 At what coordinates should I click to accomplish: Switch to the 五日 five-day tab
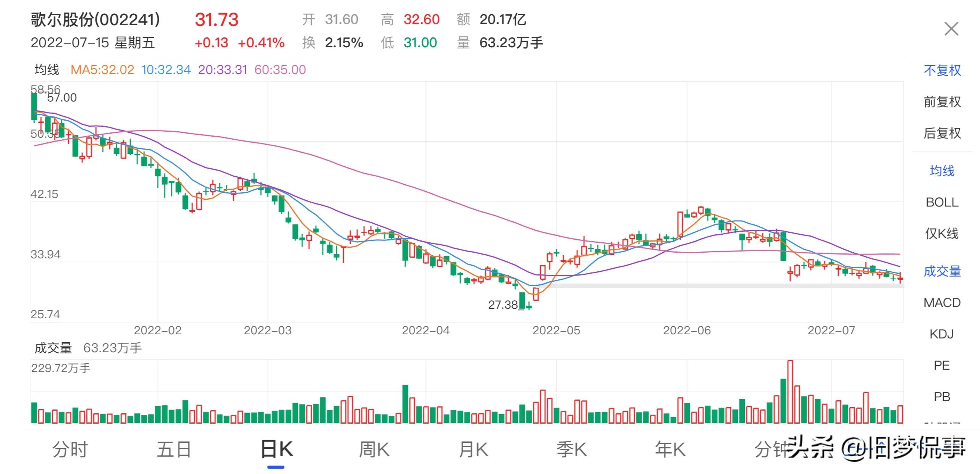(x=174, y=449)
